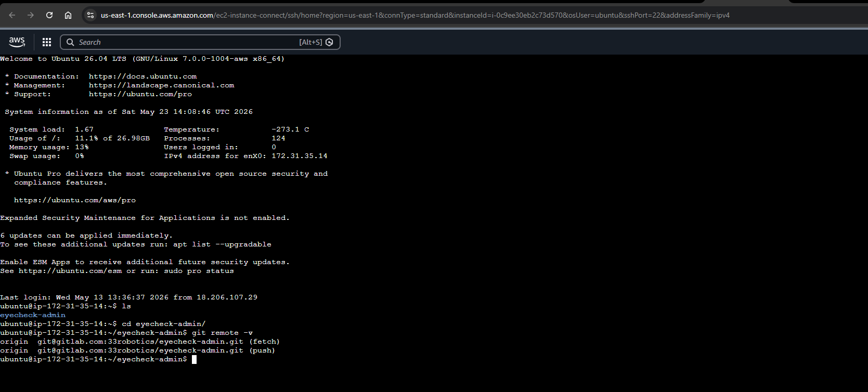This screenshot has width=868, height=392.
Task: Click the 'cd eyecheck-admin/' command line
Action: (x=164, y=324)
